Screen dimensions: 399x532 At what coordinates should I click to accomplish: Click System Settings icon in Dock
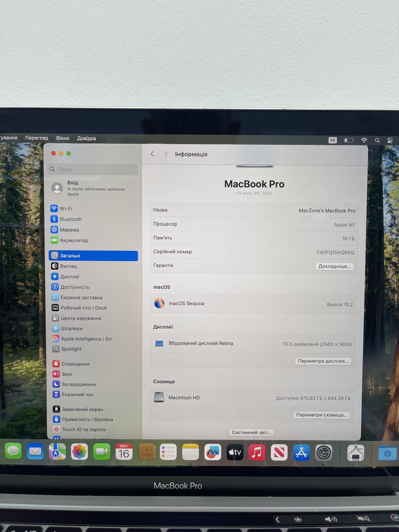(324, 453)
